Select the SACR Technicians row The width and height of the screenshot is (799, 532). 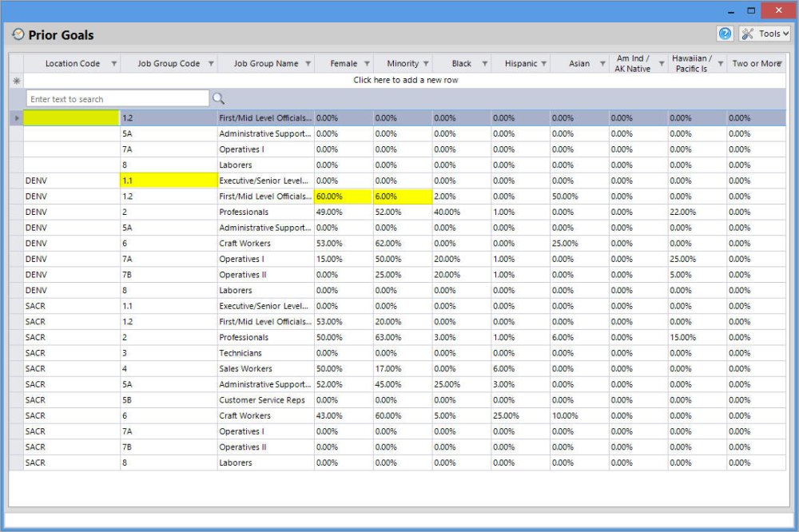pyautogui.click(x=240, y=352)
